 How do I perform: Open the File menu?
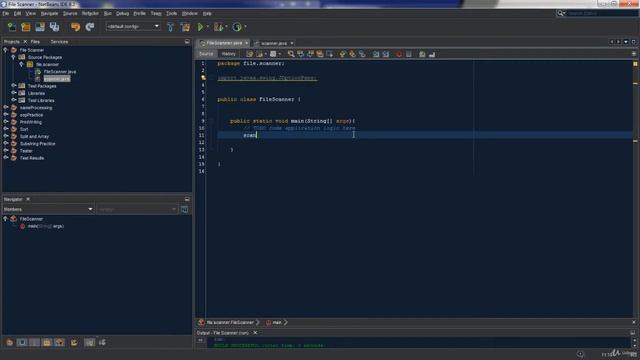(6, 13)
